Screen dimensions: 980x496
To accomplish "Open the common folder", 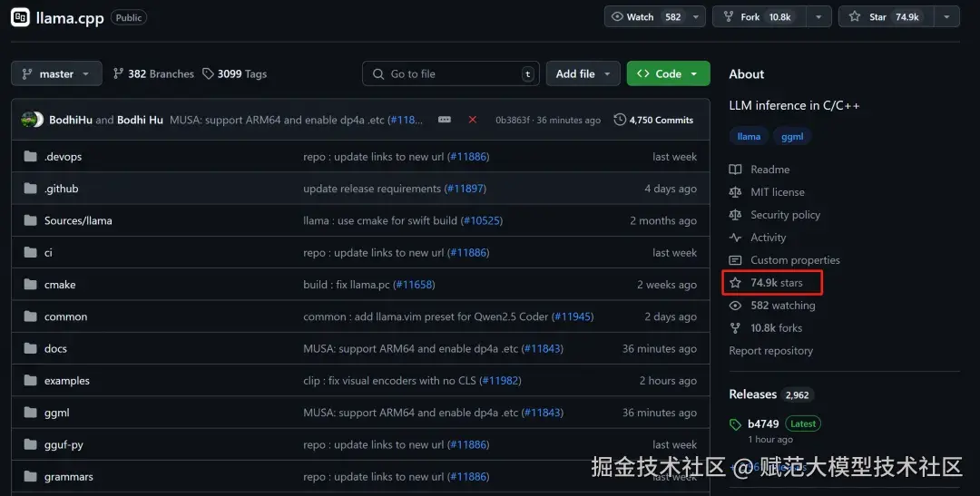I will pyautogui.click(x=65, y=316).
